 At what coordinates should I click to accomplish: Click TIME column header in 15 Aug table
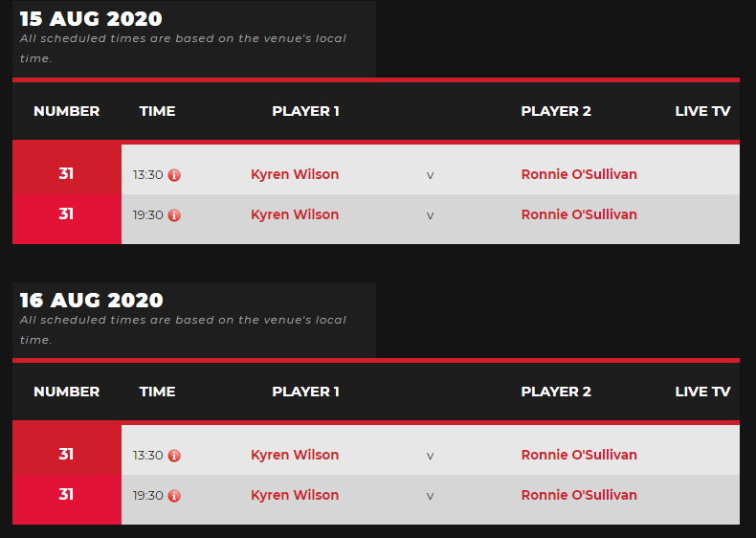(x=157, y=111)
